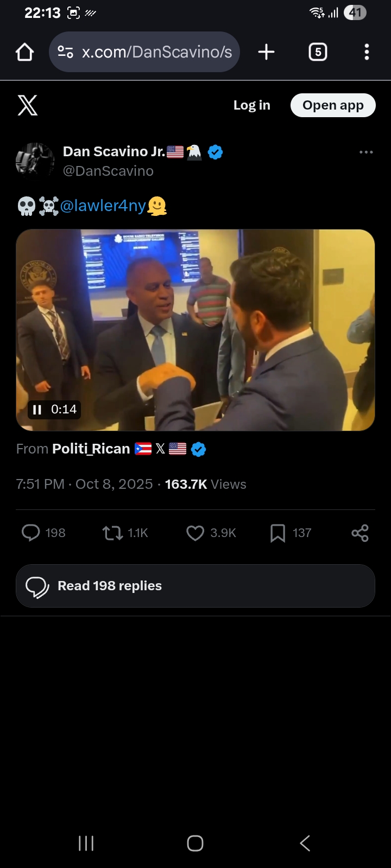Image resolution: width=391 pixels, height=868 pixels.
Task: Like the post with 3.9K likes
Action: tap(195, 533)
